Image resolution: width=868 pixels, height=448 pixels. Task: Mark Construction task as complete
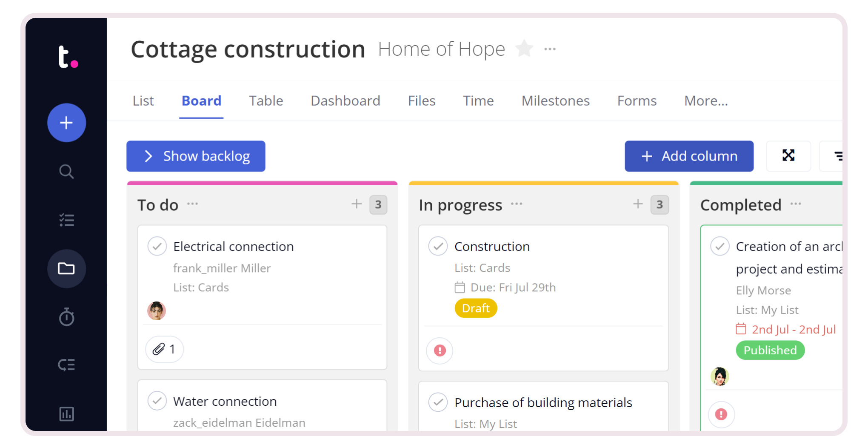tap(438, 246)
